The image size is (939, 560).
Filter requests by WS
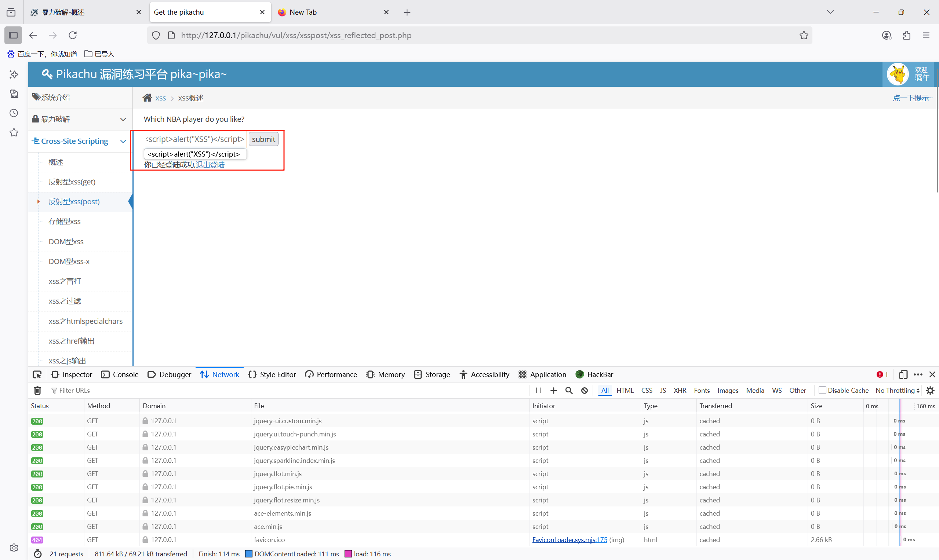777,390
